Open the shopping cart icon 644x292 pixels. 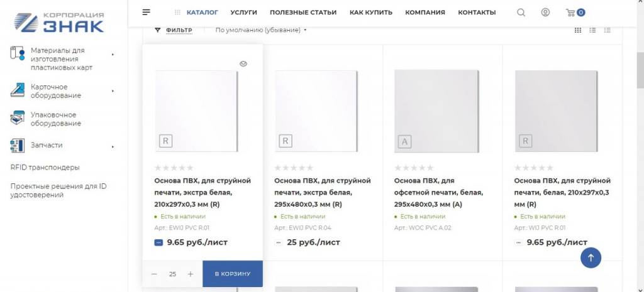(574, 12)
